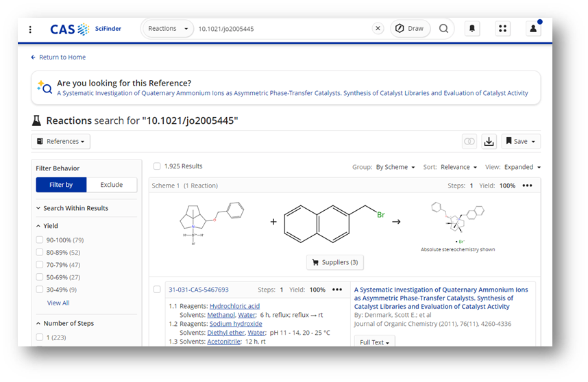Select reaction 31-031-CAS-5467693 checkbox
Image resolution: width=588 pixels, height=382 pixels.
[157, 290]
